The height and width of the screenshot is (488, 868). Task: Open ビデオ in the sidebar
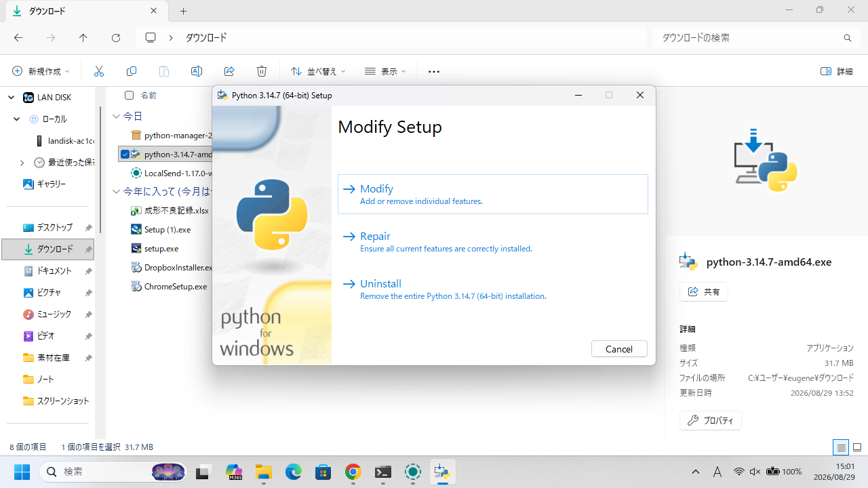[x=47, y=336]
